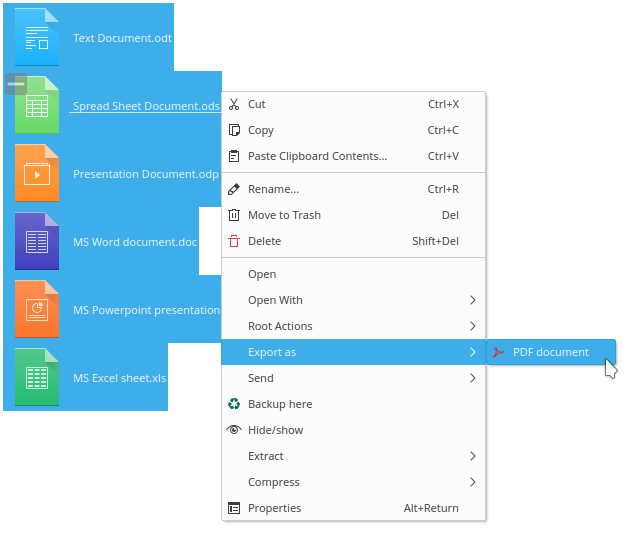This screenshot has height=537, width=637.
Task: Click the Extract menu label
Action: click(266, 456)
